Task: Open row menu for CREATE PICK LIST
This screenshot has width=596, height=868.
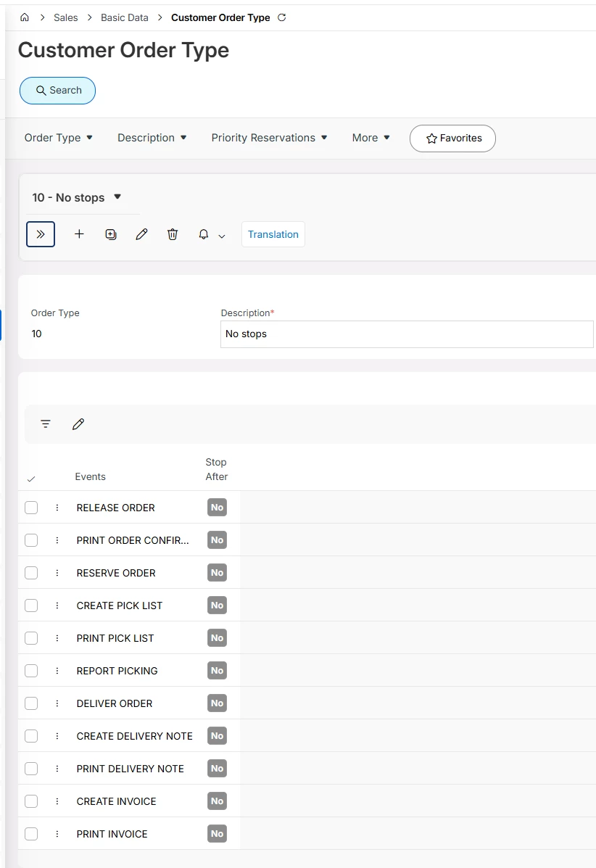Action: click(57, 605)
